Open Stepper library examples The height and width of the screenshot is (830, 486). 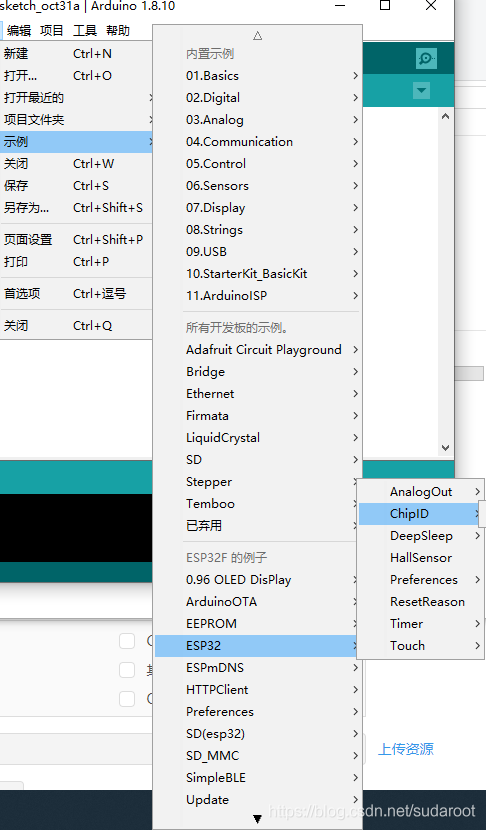[x=256, y=482]
